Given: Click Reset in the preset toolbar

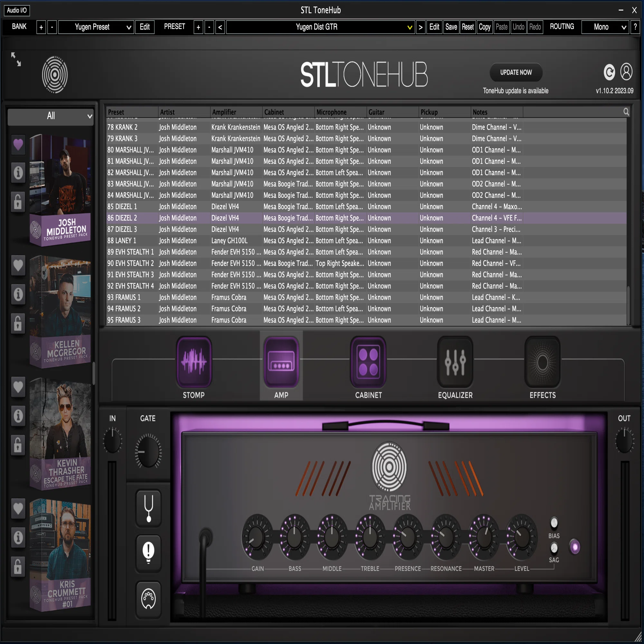Looking at the screenshot, I should click(x=468, y=27).
